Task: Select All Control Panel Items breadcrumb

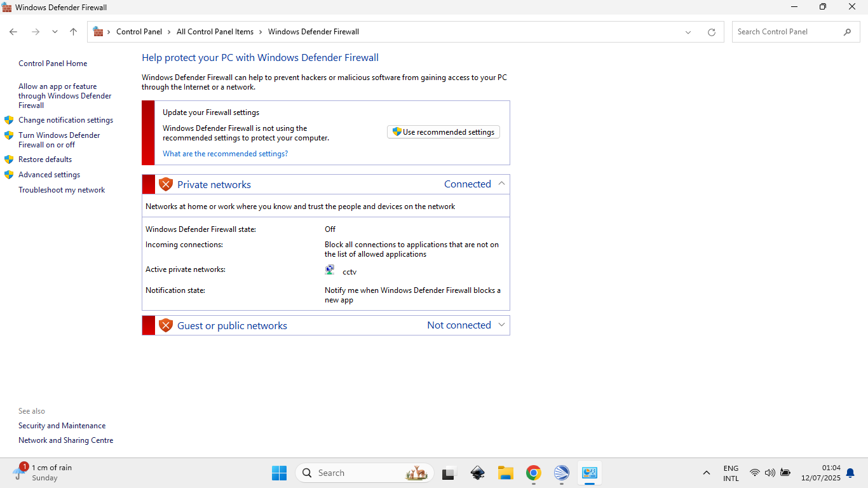Action: pyautogui.click(x=215, y=32)
